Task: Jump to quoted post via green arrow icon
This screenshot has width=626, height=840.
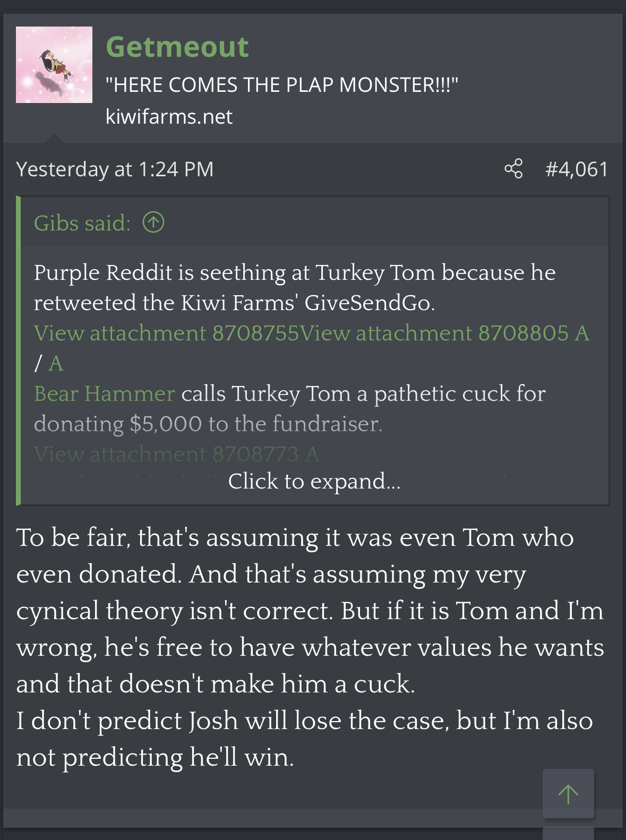Action: pyautogui.click(x=153, y=223)
